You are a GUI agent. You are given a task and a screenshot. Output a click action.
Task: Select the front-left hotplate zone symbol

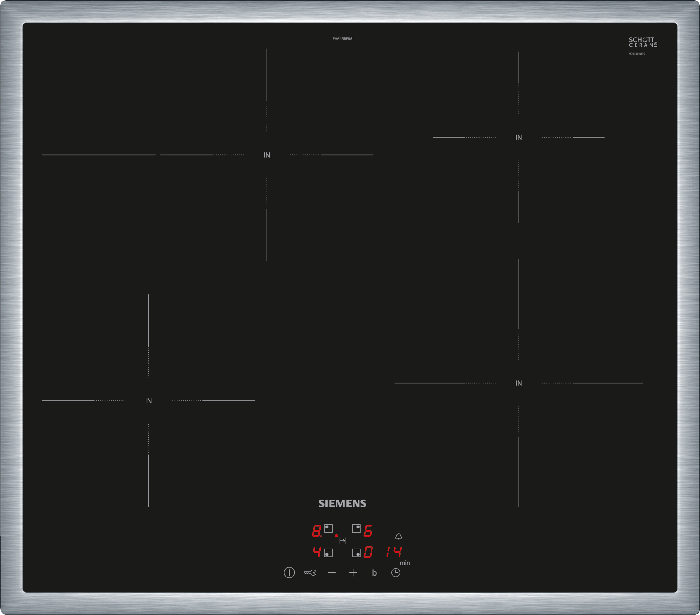328,553
